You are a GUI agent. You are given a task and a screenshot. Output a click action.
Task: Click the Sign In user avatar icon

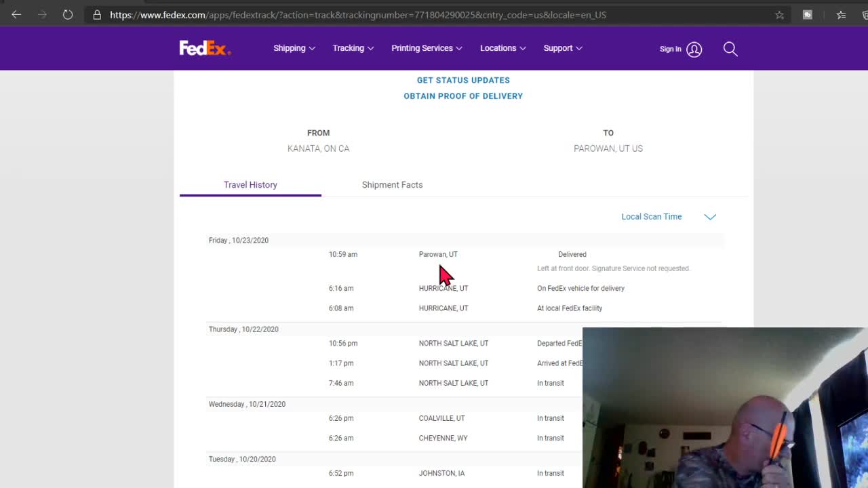pos(694,49)
